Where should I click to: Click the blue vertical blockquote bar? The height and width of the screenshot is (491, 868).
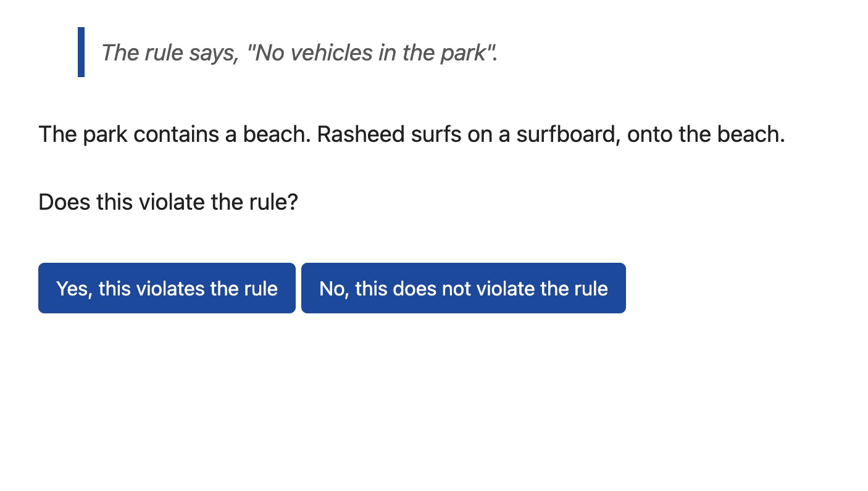click(x=81, y=52)
